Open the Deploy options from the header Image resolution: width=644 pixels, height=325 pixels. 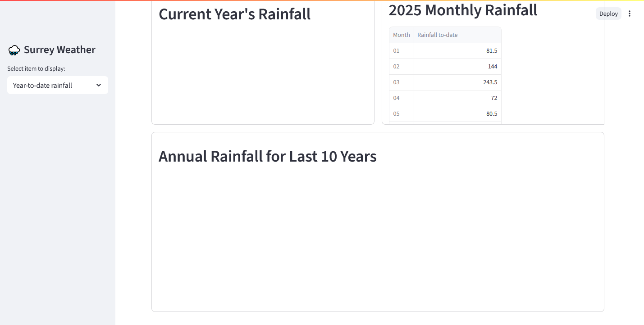click(x=608, y=14)
